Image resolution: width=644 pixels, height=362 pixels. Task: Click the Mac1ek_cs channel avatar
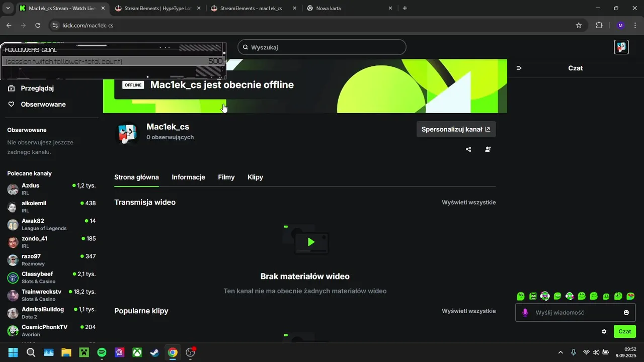(x=127, y=133)
